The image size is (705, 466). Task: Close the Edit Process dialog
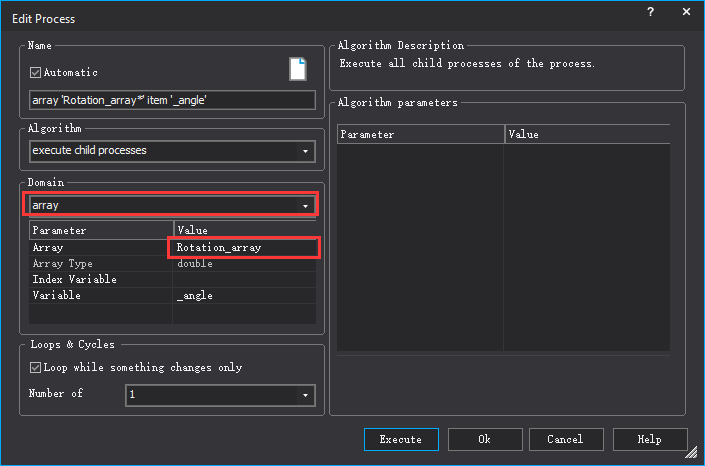[x=685, y=14]
